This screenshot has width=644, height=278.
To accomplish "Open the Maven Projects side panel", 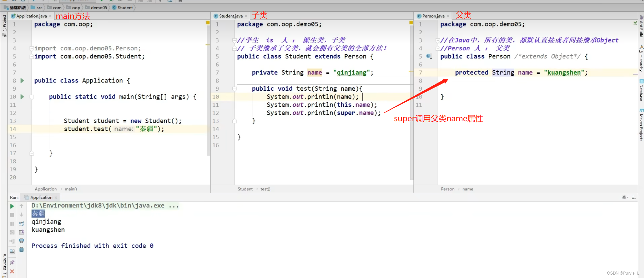I will [x=641, y=125].
